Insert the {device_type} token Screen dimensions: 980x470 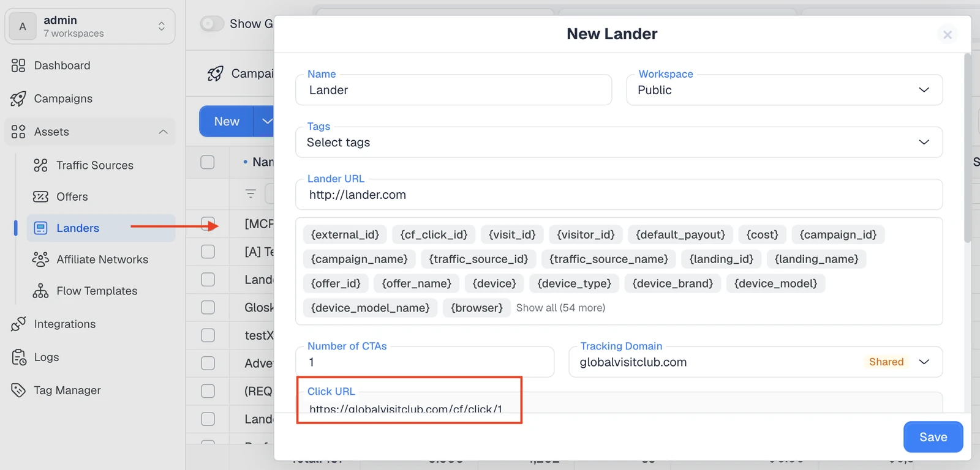tap(575, 283)
